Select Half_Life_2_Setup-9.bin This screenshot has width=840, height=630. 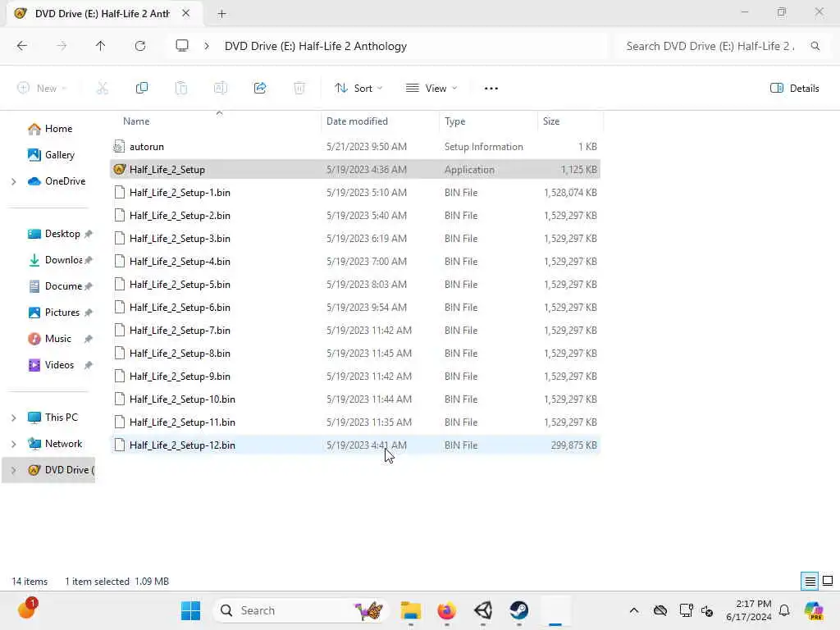pos(355,377)
